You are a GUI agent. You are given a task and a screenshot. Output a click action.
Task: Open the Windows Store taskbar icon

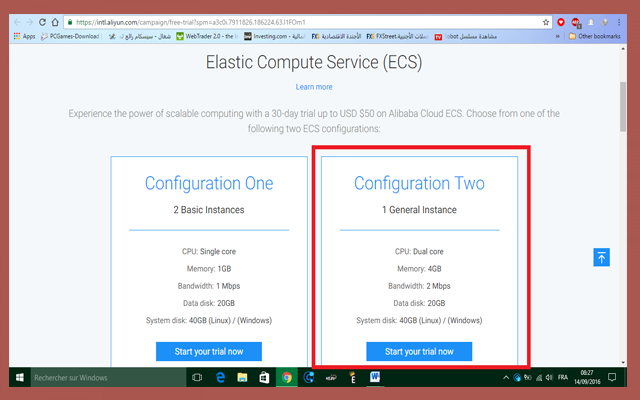click(x=264, y=378)
